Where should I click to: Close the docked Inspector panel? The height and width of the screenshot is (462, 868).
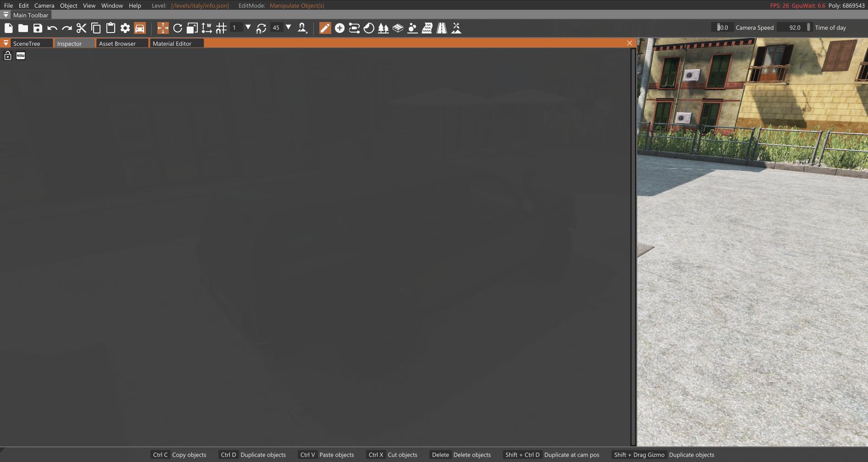[629, 43]
